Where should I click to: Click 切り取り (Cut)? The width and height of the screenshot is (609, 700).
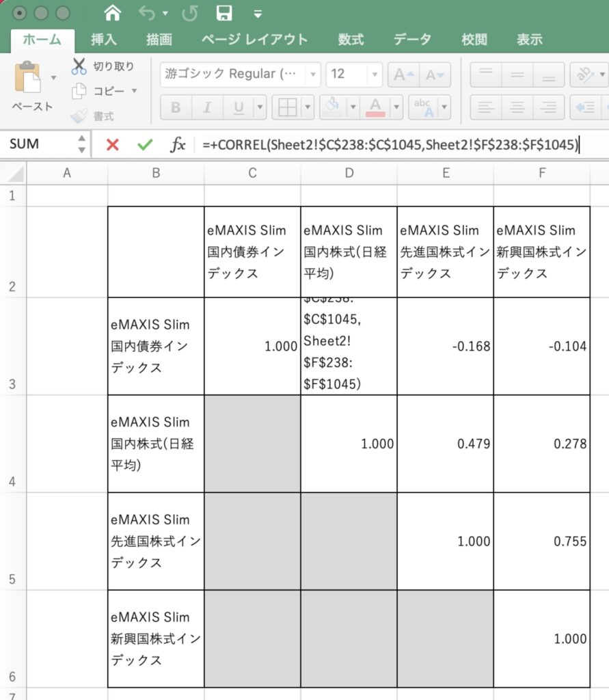click(x=103, y=66)
